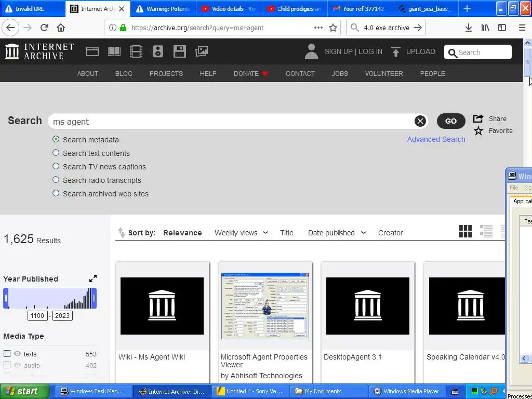Open the Microsoft Agent Properties Viewer thumbnail
The height and width of the screenshot is (399, 532).
pyautogui.click(x=265, y=305)
